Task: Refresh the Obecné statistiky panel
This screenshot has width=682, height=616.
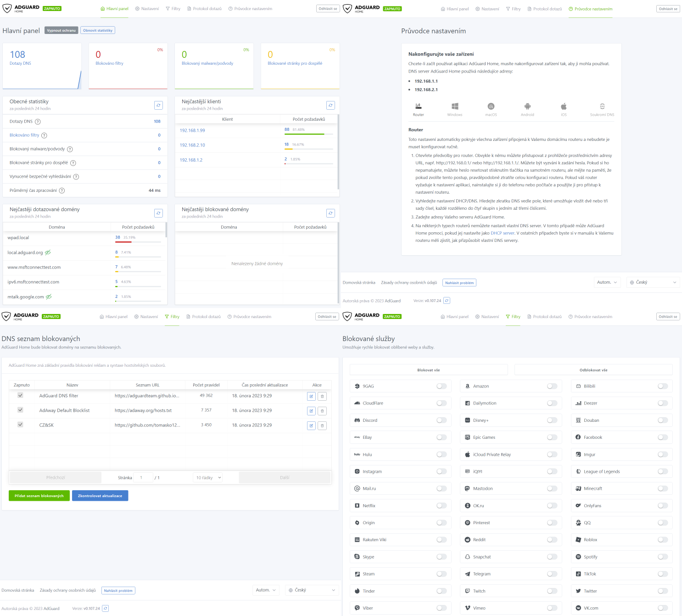Action: coord(158,105)
